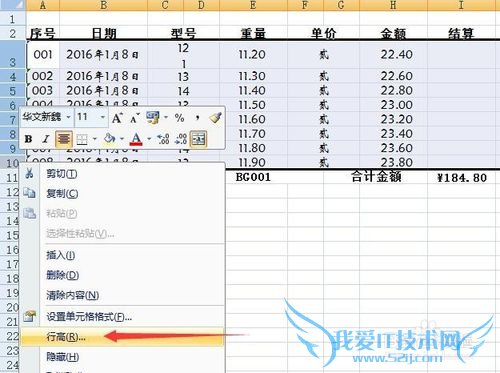Screen dimensions: 500x373
Task: Select the cell containing 001
Action: click(43, 55)
